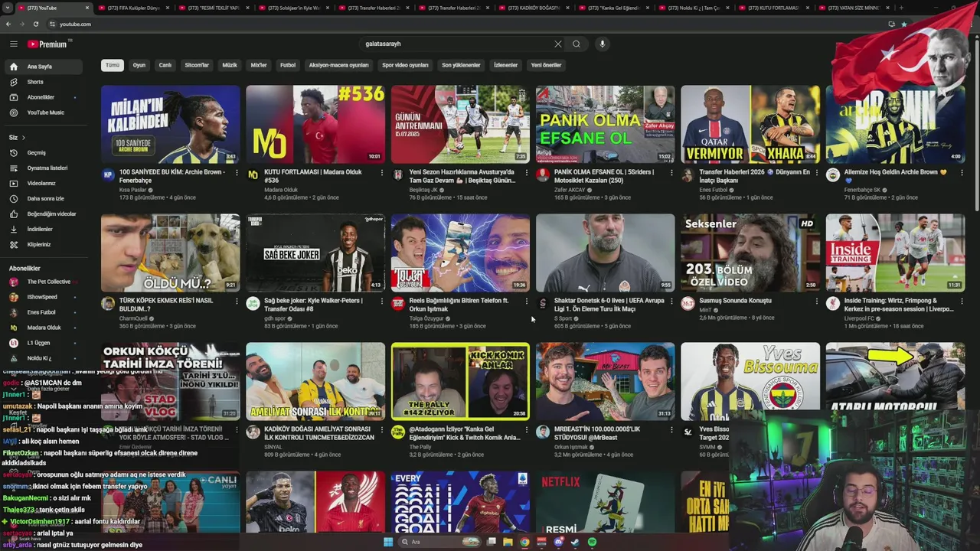Open the hamburger guide menu icon
Screen dimensions: 980x551
[x=14, y=44]
